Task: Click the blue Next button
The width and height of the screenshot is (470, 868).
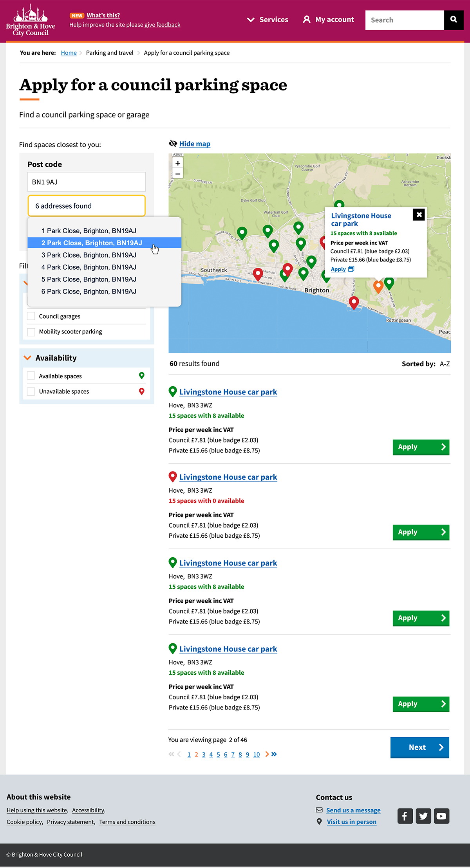Action: coord(419,747)
